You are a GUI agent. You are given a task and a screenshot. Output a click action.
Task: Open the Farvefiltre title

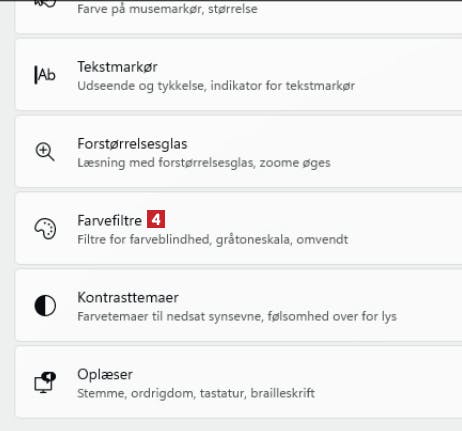(109, 221)
